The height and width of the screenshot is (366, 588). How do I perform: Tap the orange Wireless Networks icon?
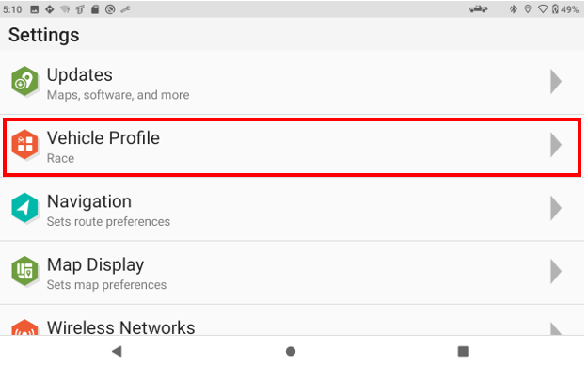(x=24, y=327)
